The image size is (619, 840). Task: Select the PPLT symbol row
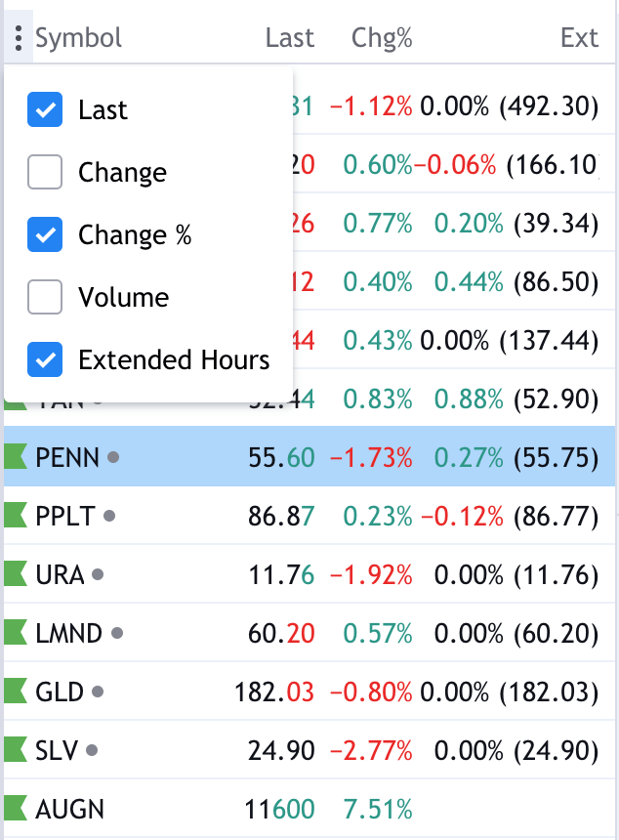coord(309,516)
